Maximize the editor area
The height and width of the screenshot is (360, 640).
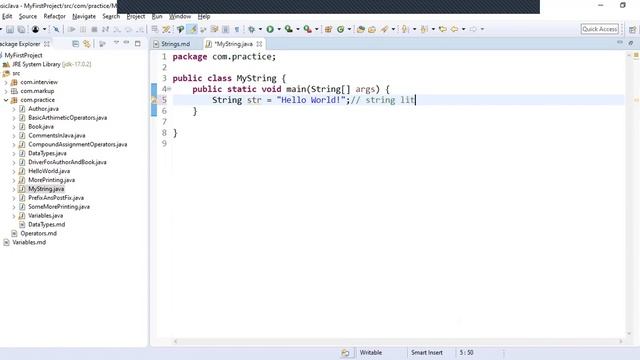coord(631,43)
